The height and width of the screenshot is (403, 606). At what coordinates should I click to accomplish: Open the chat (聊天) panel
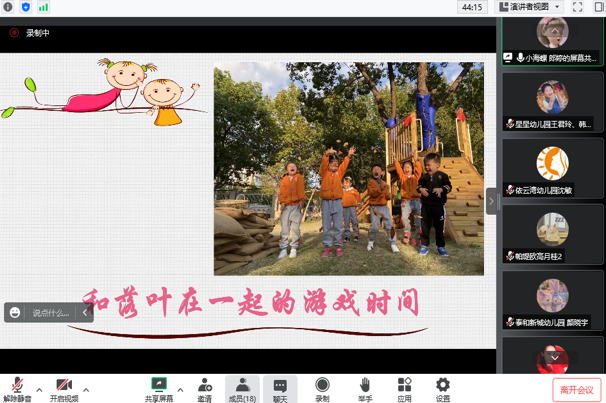pyautogui.click(x=280, y=386)
